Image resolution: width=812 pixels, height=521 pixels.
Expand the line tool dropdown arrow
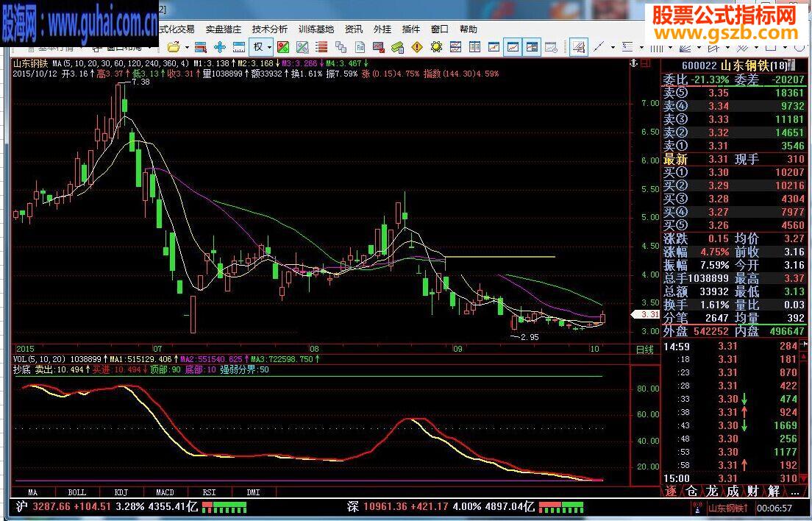click(x=611, y=47)
